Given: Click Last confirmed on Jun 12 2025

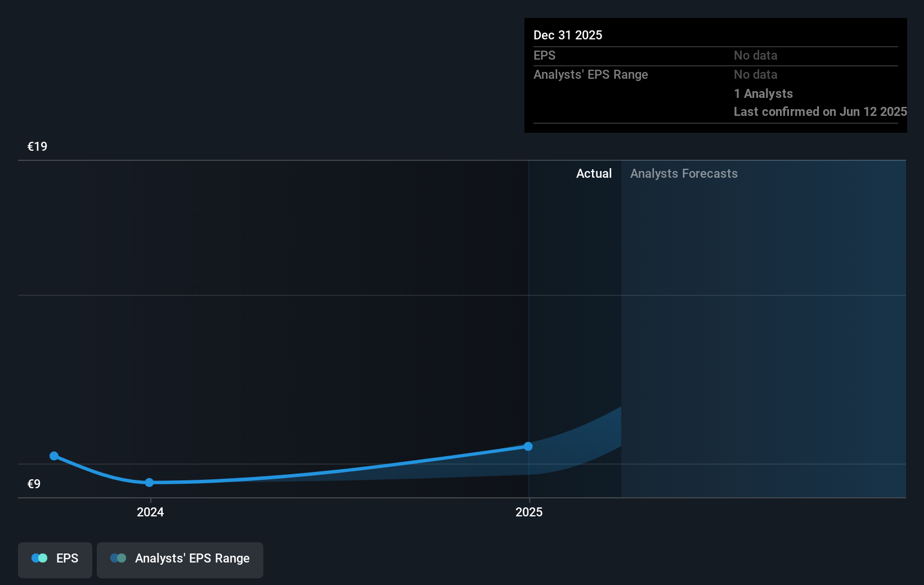Looking at the screenshot, I should 820,112.
